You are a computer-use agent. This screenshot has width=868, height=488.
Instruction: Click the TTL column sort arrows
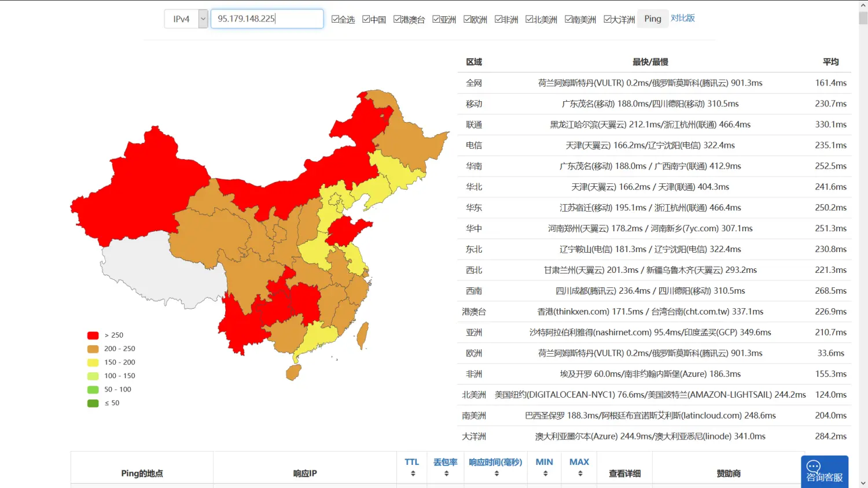click(412, 474)
